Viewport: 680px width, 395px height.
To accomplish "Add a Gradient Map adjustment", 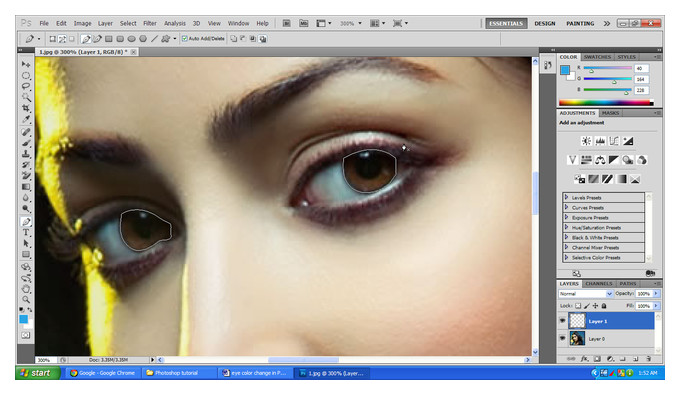I will pyautogui.click(x=621, y=179).
